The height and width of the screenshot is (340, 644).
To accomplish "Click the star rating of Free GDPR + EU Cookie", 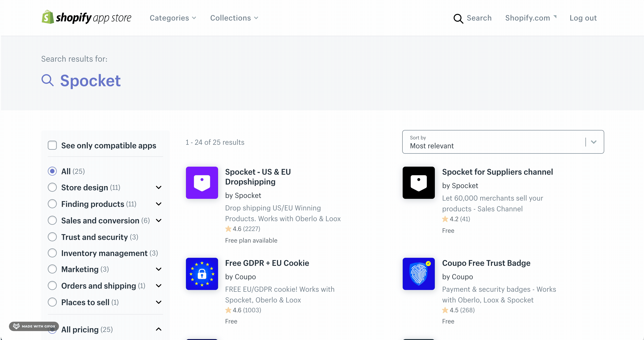I will (243, 310).
